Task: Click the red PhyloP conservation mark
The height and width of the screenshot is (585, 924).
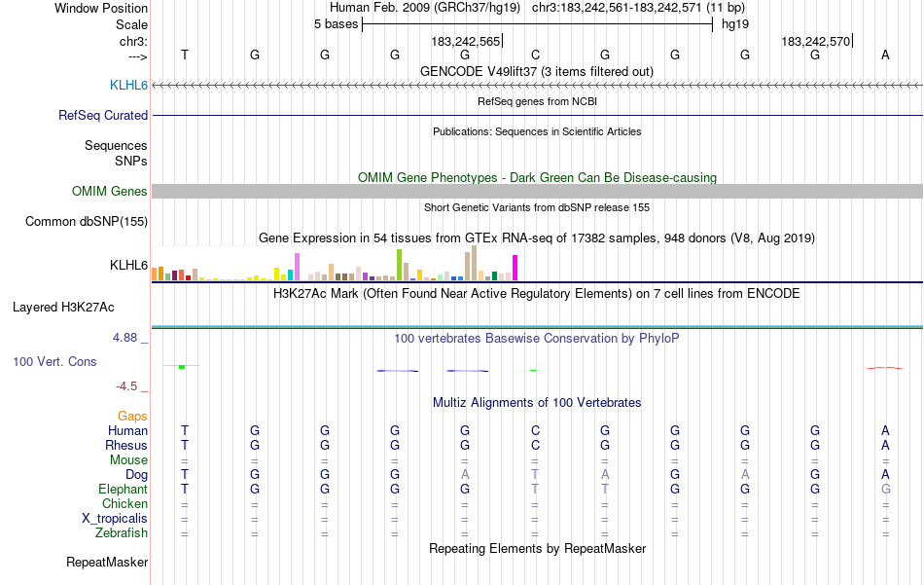Action: pyautogui.click(x=884, y=368)
